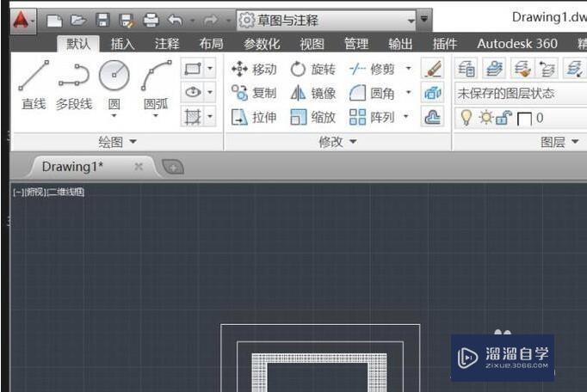The width and height of the screenshot is (587, 392).
Task: Click the 镜像 mirror tool
Action: coord(313,93)
